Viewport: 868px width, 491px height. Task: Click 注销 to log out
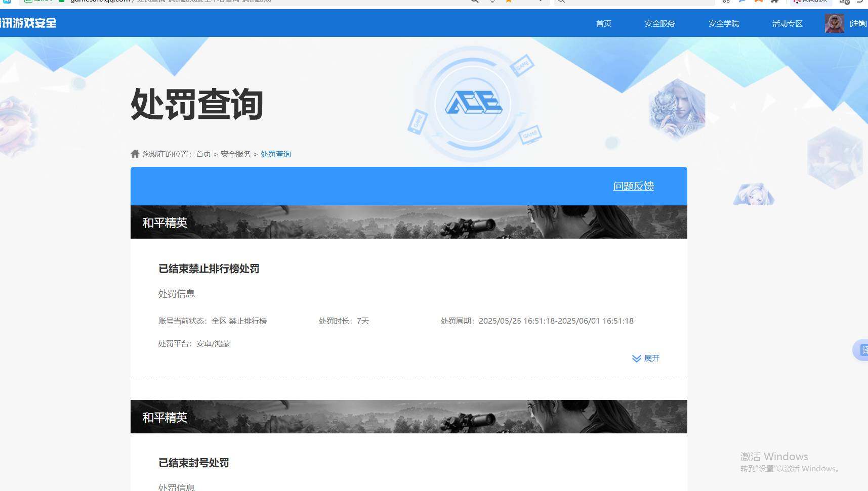click(857, 23)
